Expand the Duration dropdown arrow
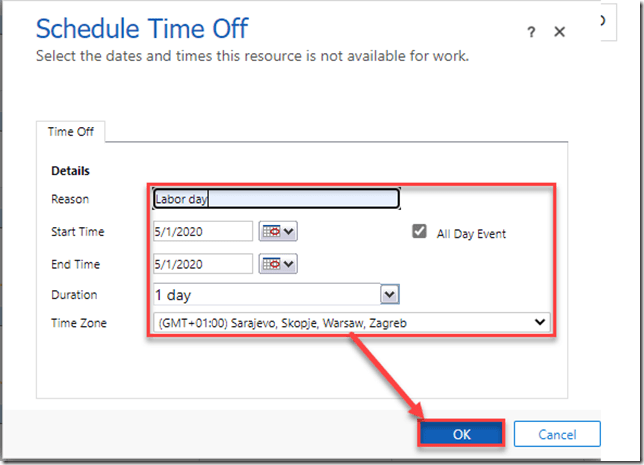Screen dimensions: 644x465 point(390,294)
